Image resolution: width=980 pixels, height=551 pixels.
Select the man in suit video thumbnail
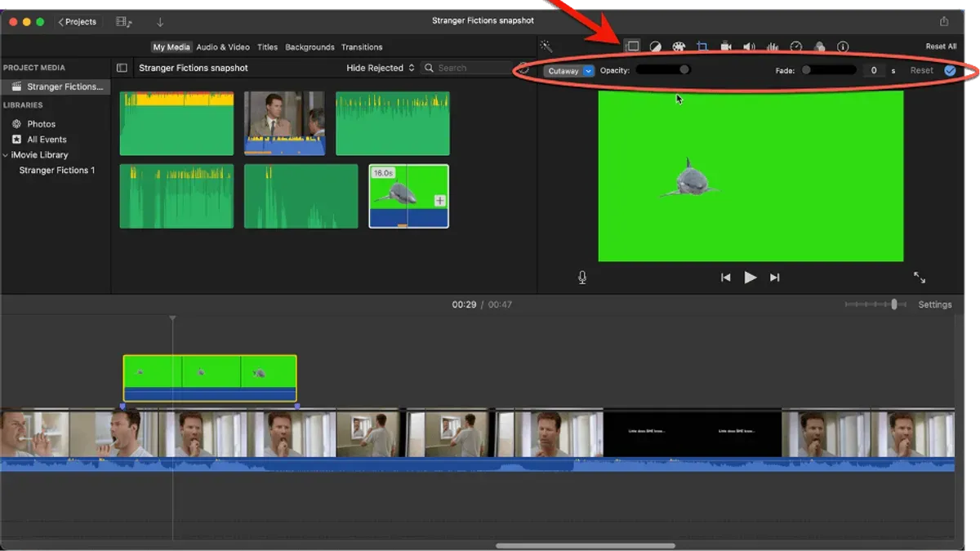click(x=284, y=123)
